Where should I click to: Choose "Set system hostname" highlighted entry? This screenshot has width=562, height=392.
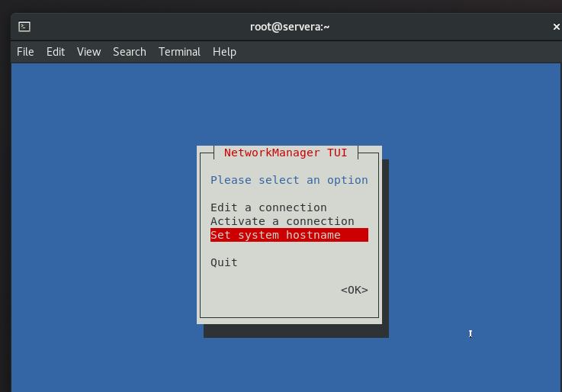(x=289, y=235)
